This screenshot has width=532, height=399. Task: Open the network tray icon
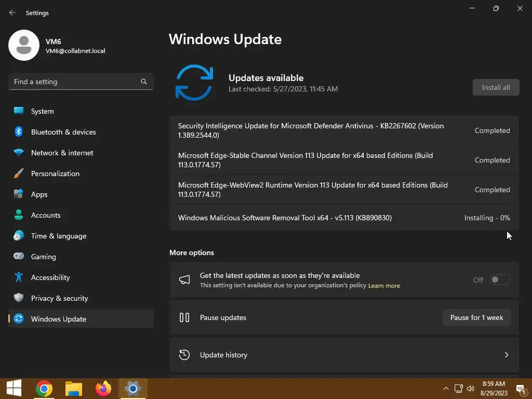pos(459,389)
